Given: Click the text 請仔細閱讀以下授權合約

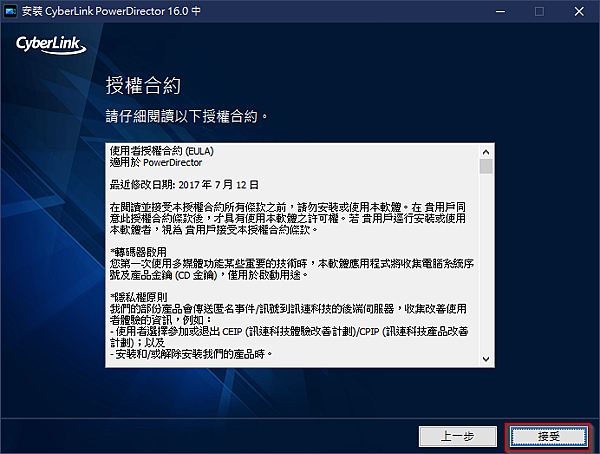Looking at the screenshot, I should point(181,116).
